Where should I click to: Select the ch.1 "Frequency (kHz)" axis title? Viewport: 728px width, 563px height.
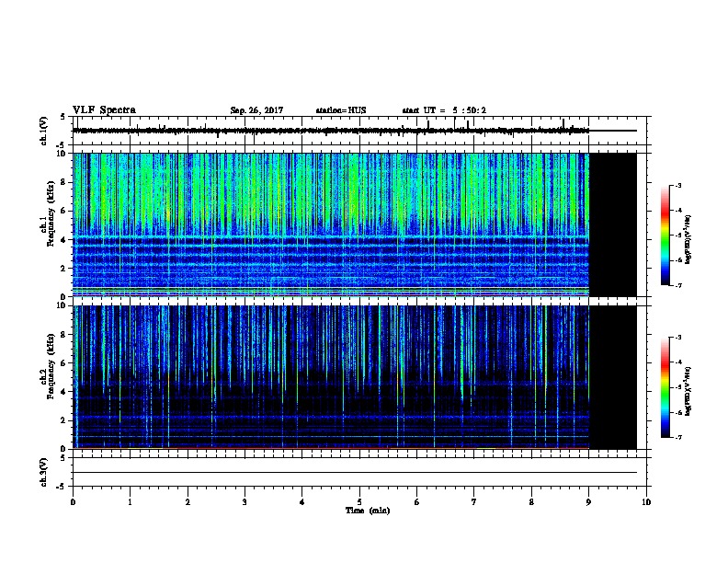click(51, 213)
